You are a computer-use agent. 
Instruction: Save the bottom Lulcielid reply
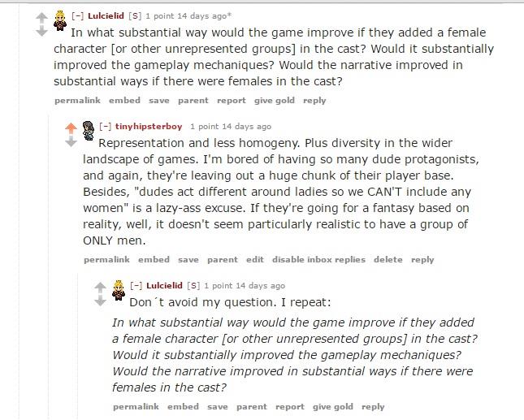click(217, 406)
